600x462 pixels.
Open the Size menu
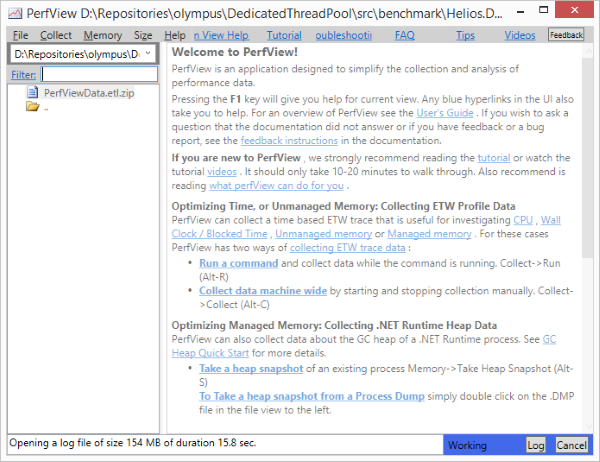click(x=143, y=35)
